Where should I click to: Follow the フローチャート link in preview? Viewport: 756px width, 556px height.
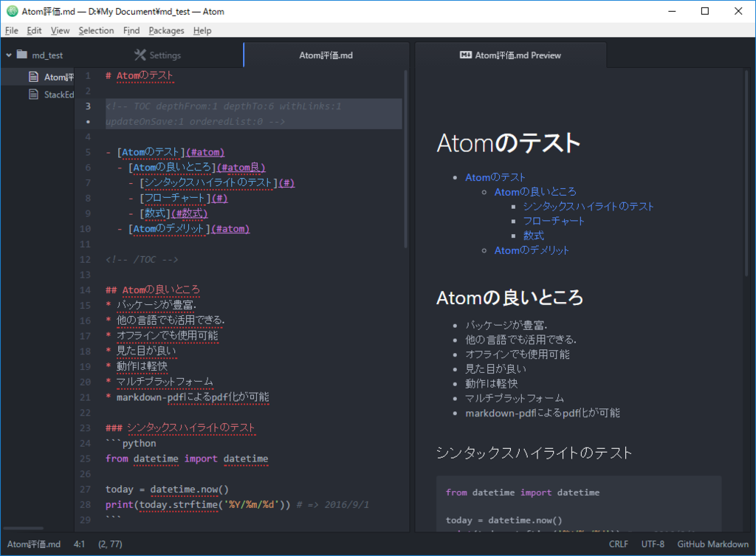point(554,221)
